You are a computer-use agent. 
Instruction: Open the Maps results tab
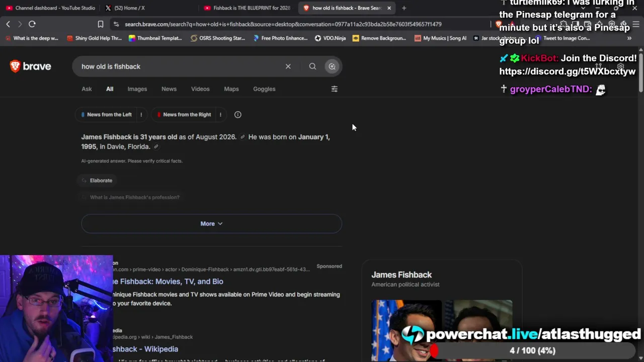point(231,89)
